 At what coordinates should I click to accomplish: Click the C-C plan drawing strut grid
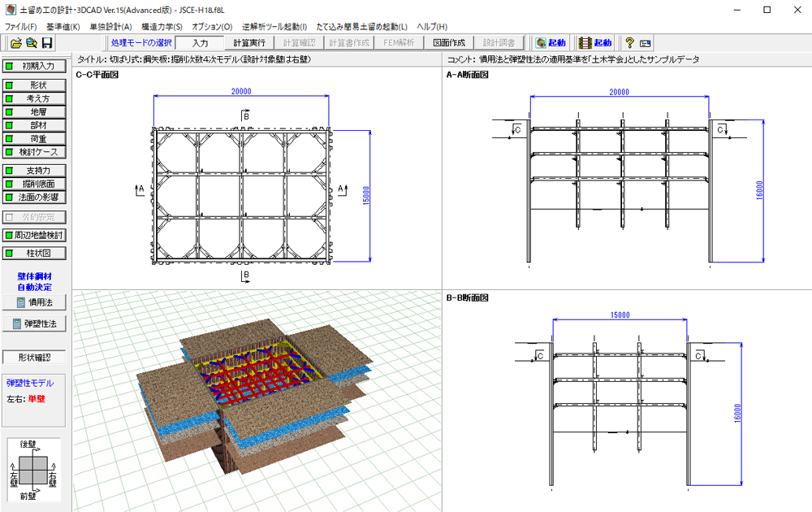coord(242,195)
